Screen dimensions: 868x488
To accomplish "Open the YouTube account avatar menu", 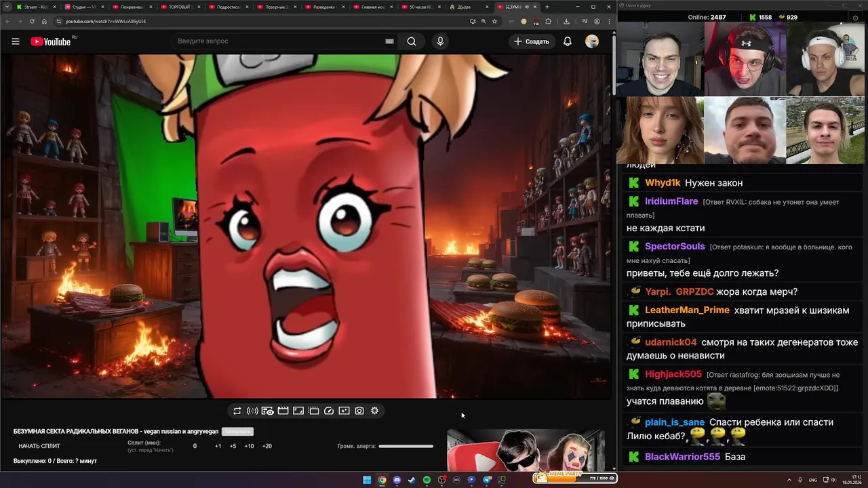I will tap(592, 41).
